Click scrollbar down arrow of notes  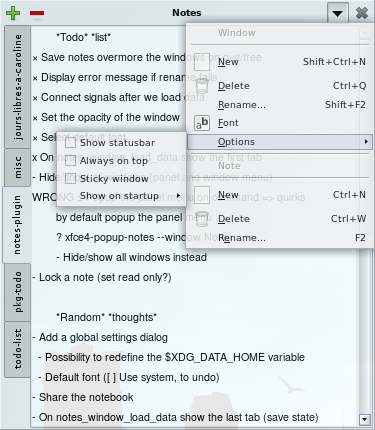364,419
